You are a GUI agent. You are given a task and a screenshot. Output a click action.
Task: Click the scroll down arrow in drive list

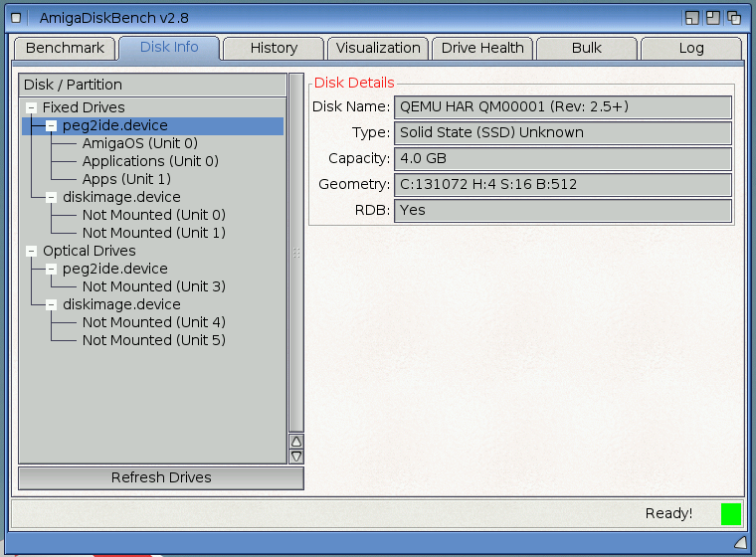295,456
